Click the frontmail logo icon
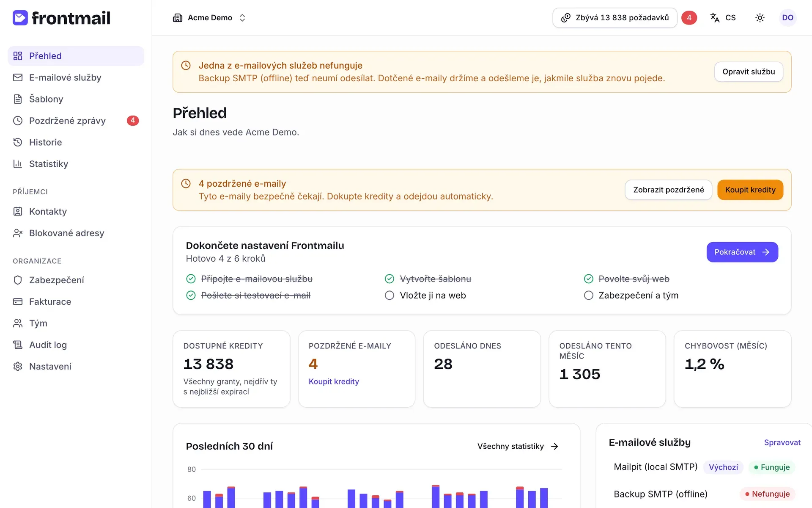Image resolution: width=812 pixels, height=508 pixels. click(20, 18)
